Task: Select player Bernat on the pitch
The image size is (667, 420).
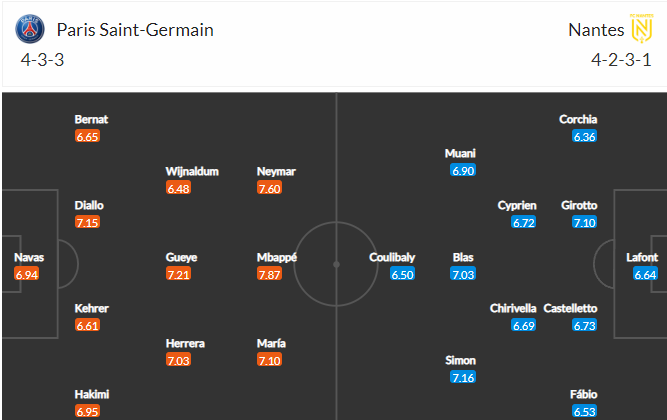Action: click(91, 119)
